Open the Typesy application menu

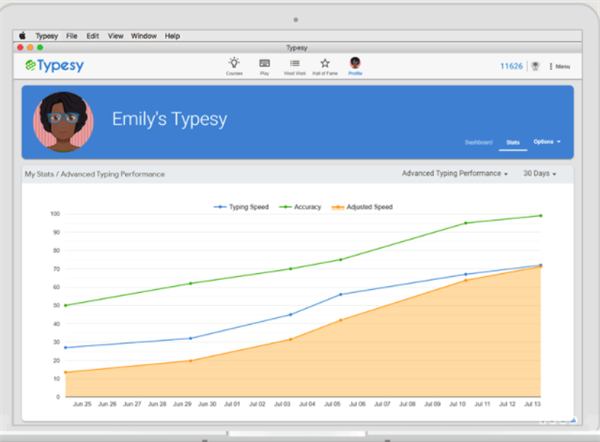coord(47,36)
